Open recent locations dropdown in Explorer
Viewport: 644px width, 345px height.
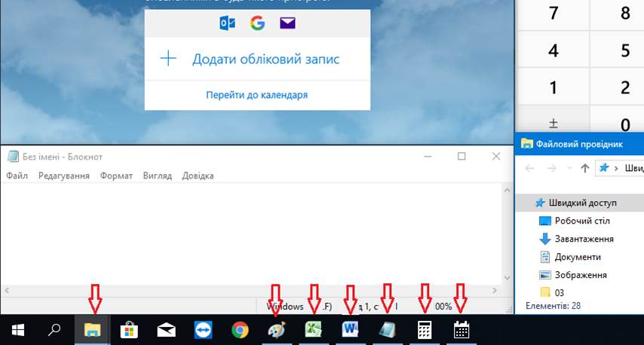(569, 168)
